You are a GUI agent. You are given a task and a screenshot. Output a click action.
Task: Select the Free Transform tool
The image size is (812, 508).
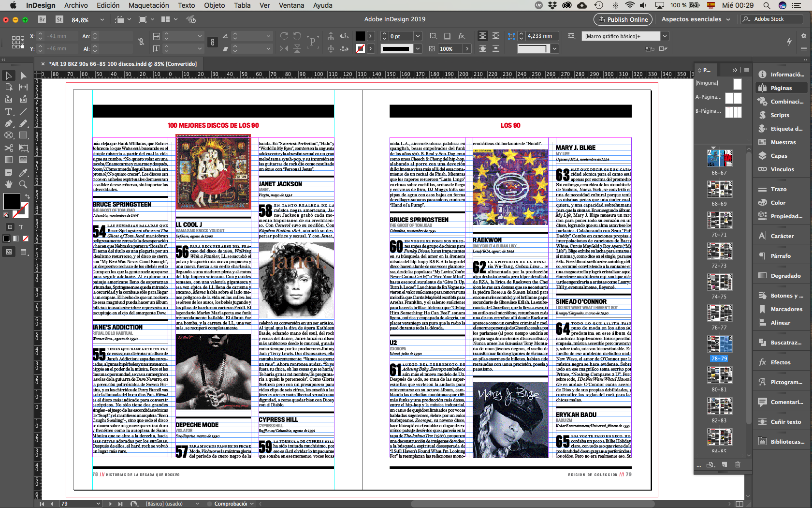(x=23, y=148)
